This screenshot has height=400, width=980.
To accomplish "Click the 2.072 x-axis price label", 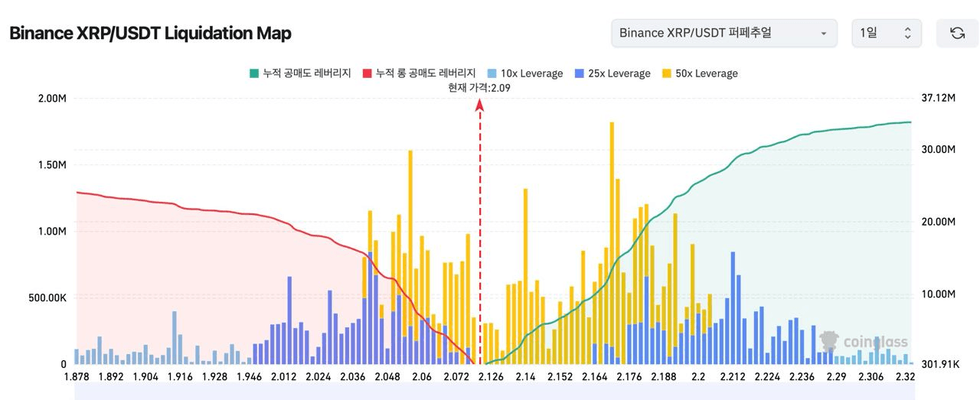I will [456, 377].
